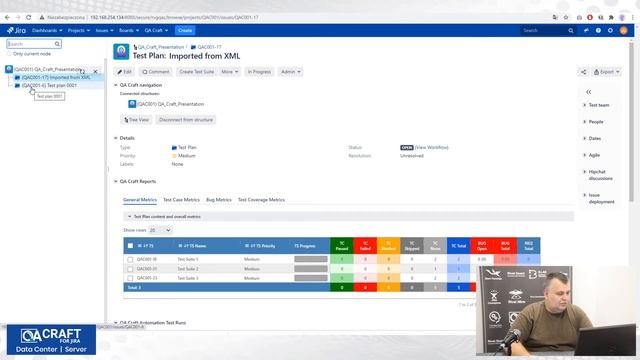Open the red Opera extension icon
Image resolution: width=640 pixels, height=360 pixels.
pos(590,18)
